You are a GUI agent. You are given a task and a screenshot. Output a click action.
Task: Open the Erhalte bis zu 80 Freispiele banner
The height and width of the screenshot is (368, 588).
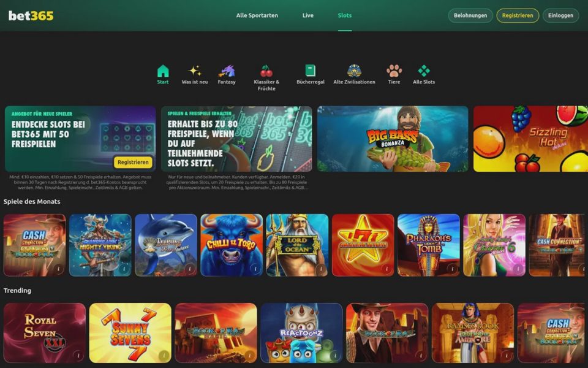(236, 139)
